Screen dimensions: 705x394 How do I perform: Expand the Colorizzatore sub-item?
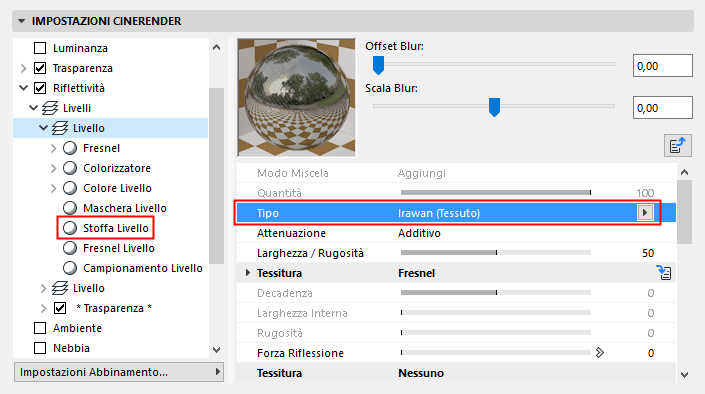click(54, 168)
